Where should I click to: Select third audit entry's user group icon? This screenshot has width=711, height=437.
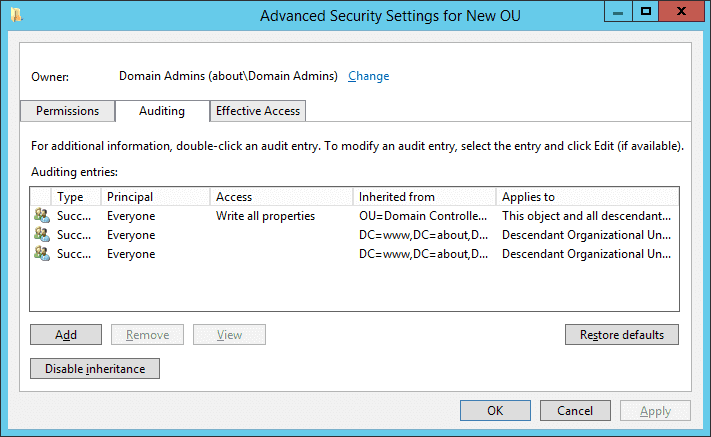click(x=42, y=253)
